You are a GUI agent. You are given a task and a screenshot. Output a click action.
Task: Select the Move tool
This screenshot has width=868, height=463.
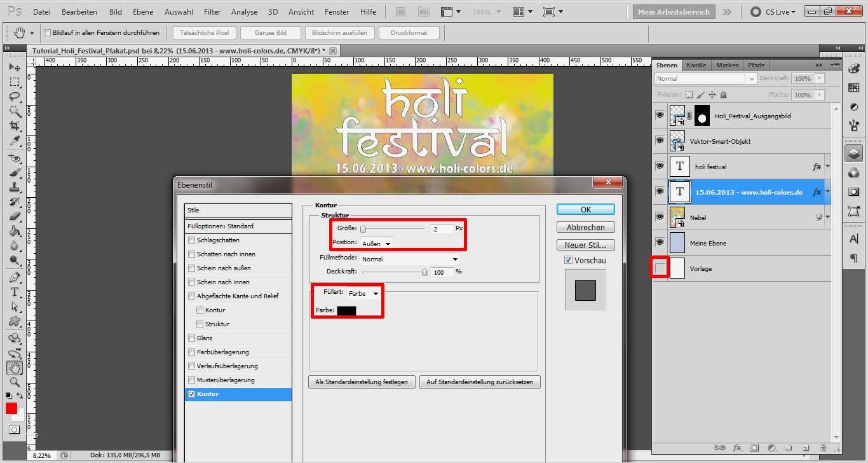(x=15, y=67)
